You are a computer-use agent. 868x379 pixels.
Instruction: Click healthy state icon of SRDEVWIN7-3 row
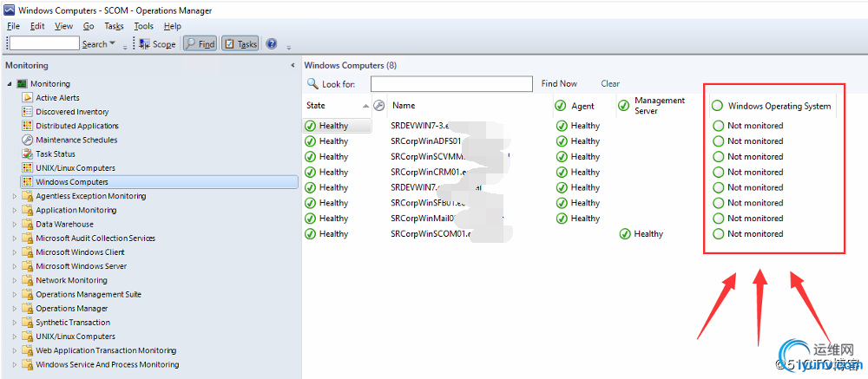click(x=310, y=126)
